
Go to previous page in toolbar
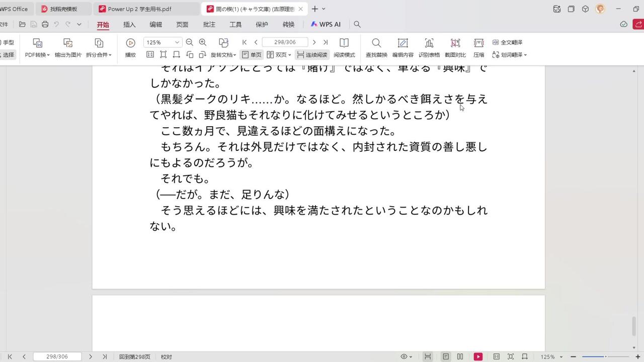(x=256, y=42)
